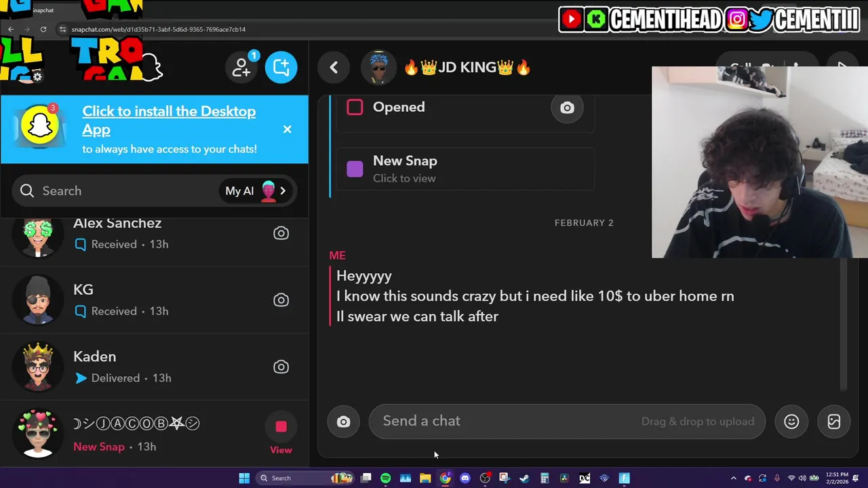Open camera beside chat input
Viewport: 868px width, 488px height.
click(x=343, y=422)
